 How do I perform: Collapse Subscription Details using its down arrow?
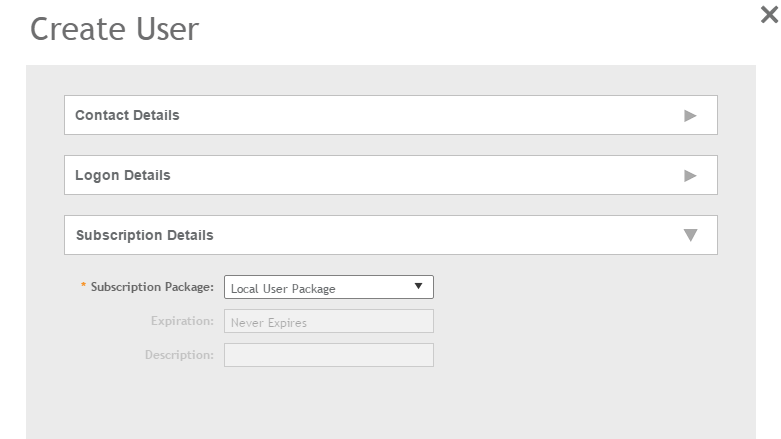pos(689,236)
